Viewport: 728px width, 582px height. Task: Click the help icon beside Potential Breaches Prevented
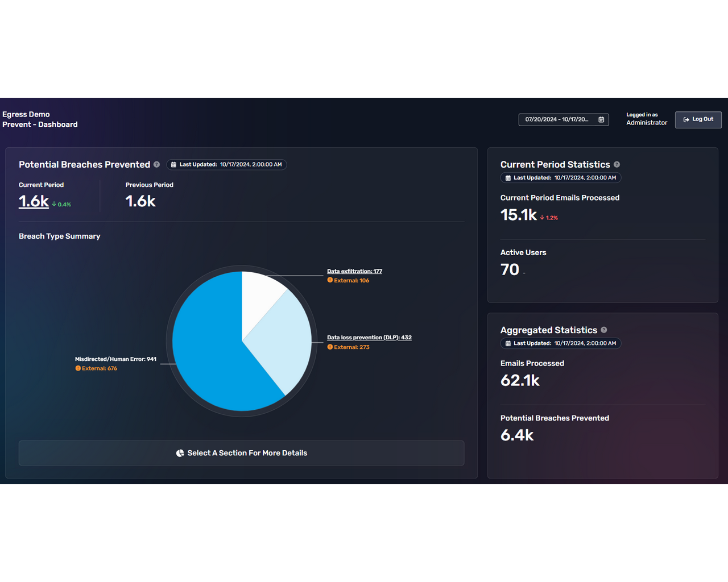click(x=156, y=164)
